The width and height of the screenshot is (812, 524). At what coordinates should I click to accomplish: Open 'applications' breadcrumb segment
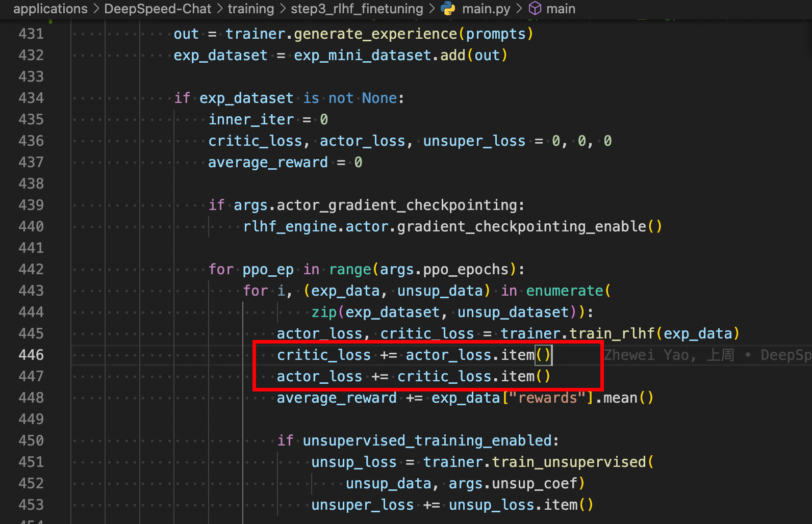pos(50,9)
